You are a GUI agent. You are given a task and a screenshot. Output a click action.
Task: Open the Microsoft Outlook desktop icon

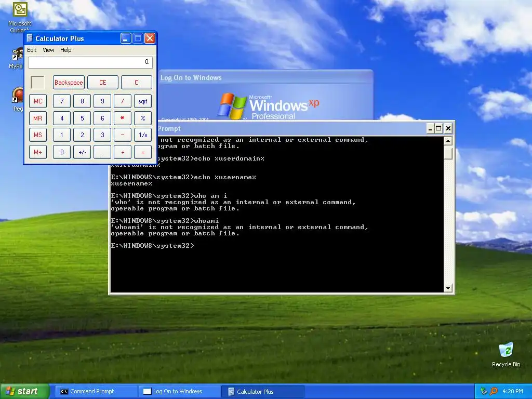[20, 16]
